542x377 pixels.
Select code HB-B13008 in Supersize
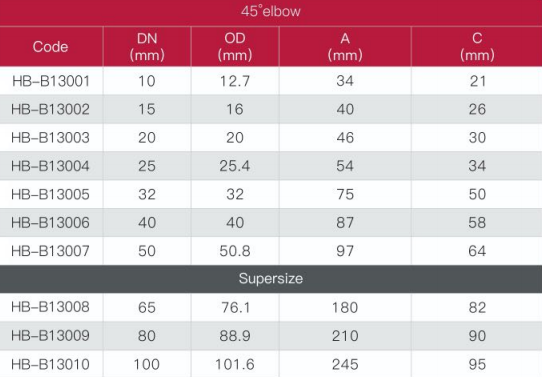[50, 307]
